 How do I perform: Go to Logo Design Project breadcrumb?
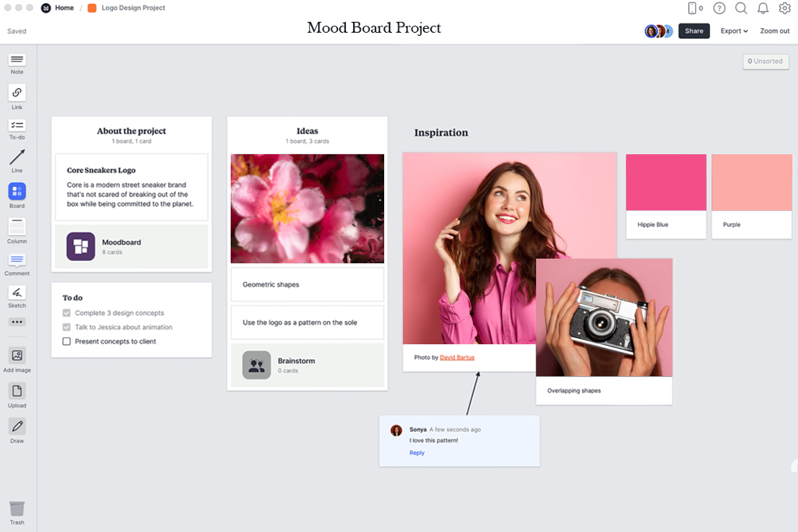click(x=133, y=8)
